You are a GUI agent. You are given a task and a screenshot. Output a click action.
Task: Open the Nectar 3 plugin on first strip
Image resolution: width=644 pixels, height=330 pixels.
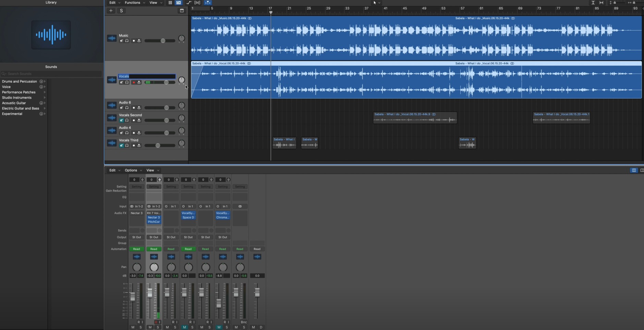137,213
